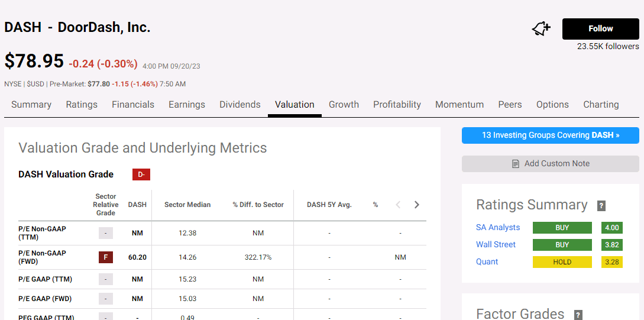The height and width of the screenshot is (320, 644).
Task: Click the note icon in Add Custom Note
Action: (516, 164)
